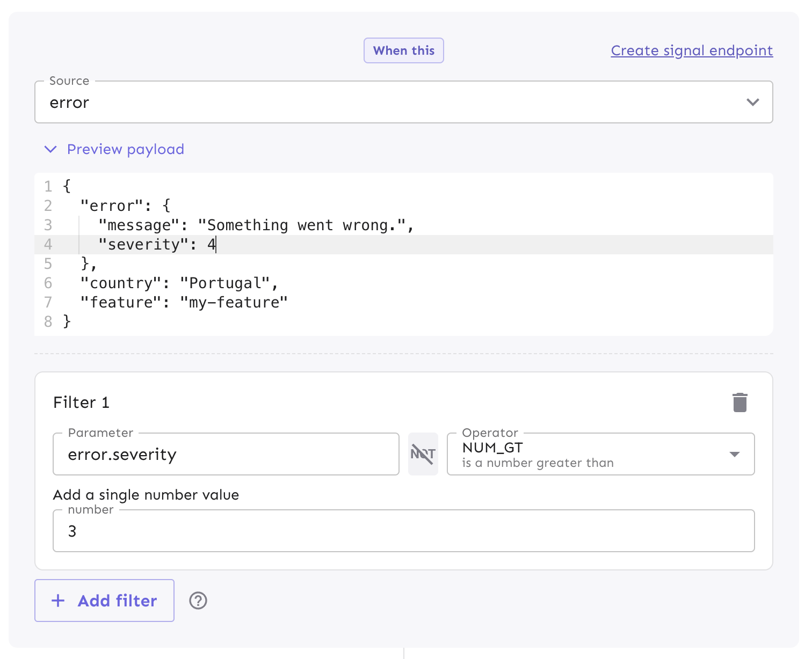The width and height of the screenshot is (812, 659).
Task: Toggle the When this condition selector
Action: point(403,50)
